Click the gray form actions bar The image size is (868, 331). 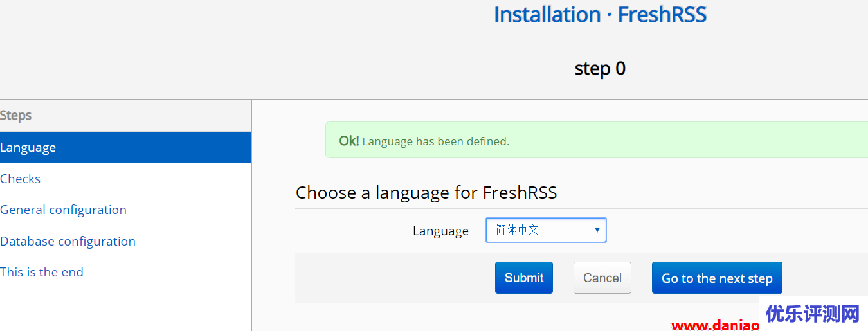pyautogui.click(x=581, y=278)
